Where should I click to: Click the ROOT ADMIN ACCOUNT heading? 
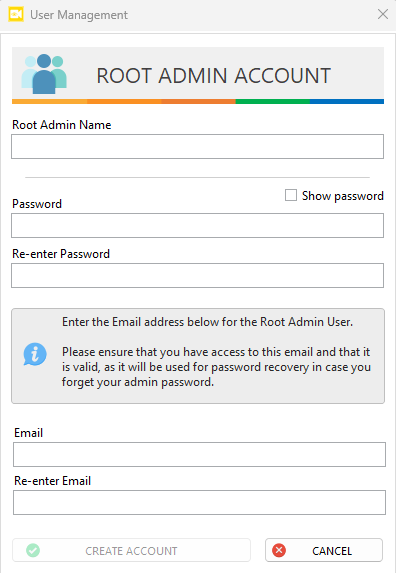click(213, 76)
